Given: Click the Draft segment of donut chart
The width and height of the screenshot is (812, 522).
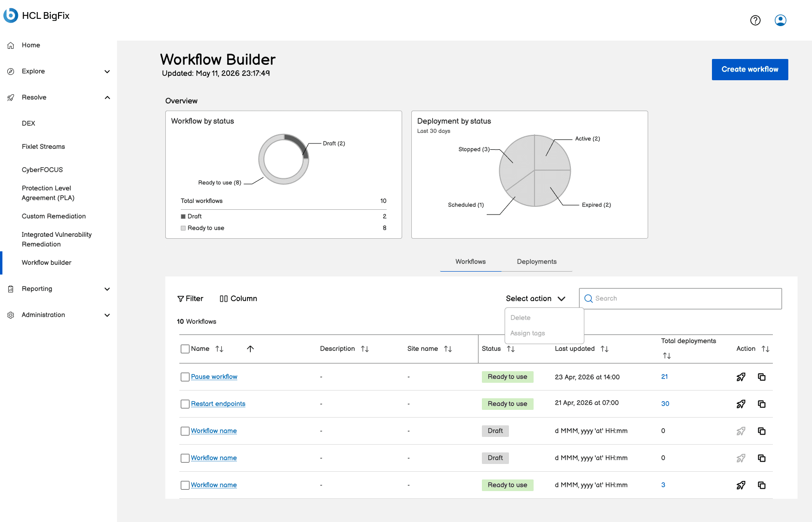Looking at the screenshot, I should [x=298, y=144].
